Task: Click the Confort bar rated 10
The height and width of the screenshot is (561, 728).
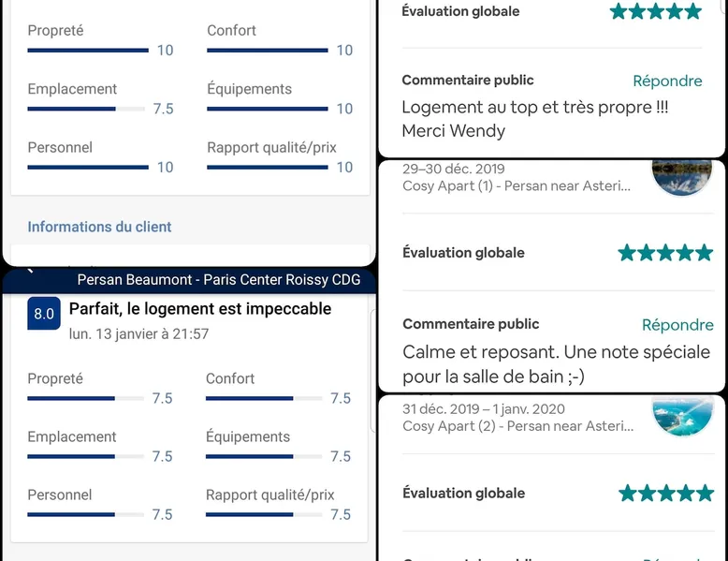Action: point(267,51)
